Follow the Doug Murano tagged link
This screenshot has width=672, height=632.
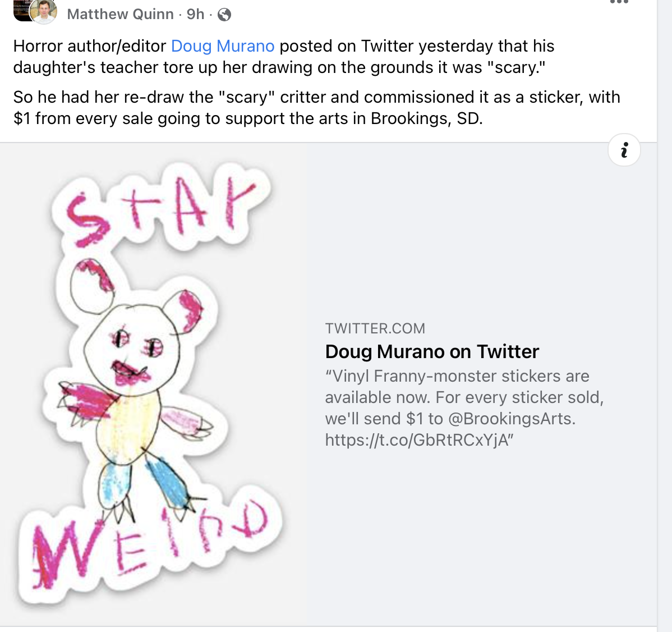[223, 46]
